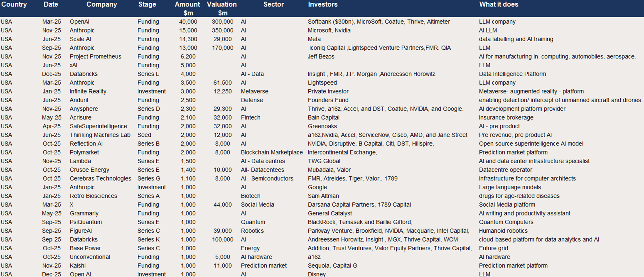Click the Company column header

click(102, 5)
